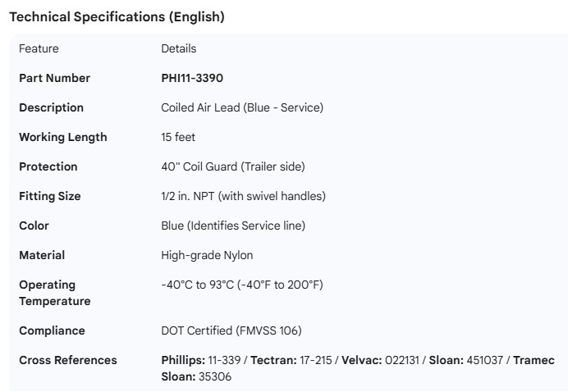The width and height of the screenshot is (568, 392).
Task: Click the Feature column header
Action: click(39, 48)
